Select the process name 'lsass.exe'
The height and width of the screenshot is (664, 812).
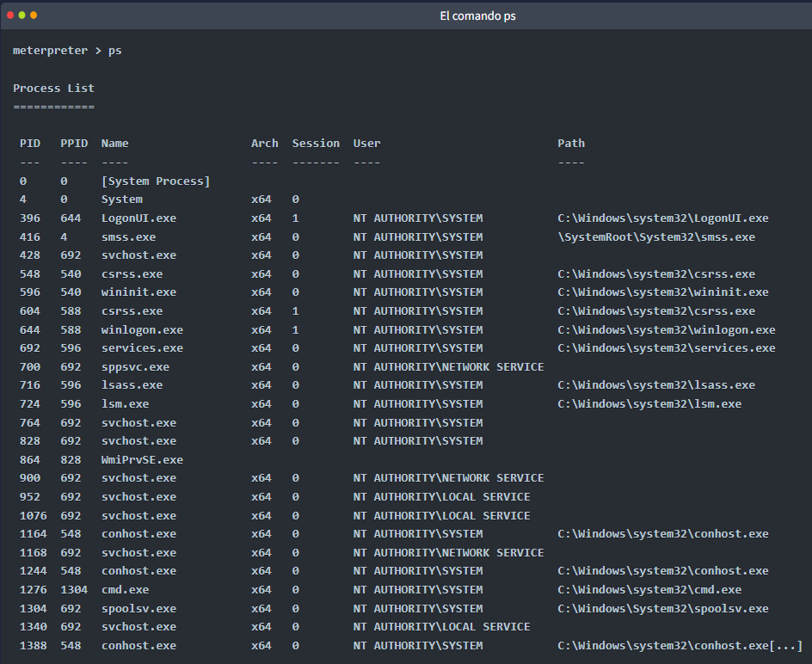(132, 385)
